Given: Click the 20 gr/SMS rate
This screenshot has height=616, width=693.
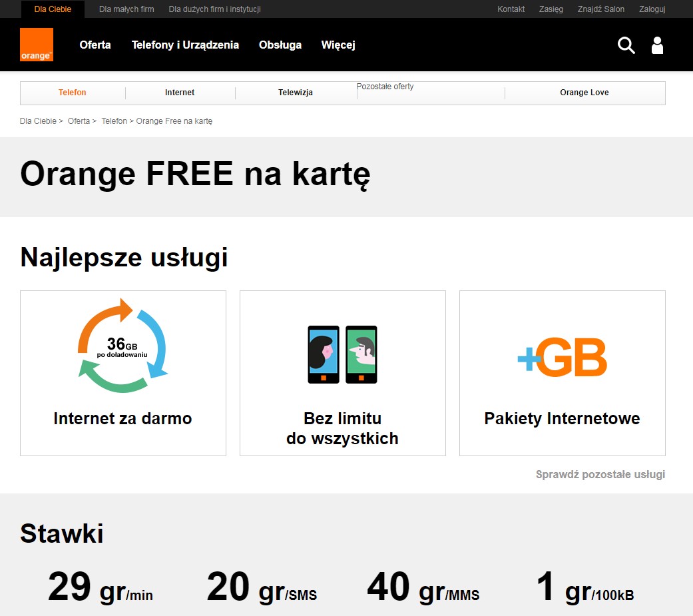Looking at the screenshot, I should (x=262, y=587).
